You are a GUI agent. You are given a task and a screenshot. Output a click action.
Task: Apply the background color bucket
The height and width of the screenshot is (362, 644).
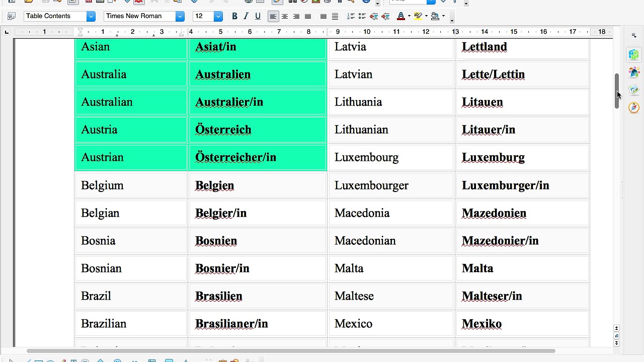pyautogui.click(x=435, y=16)
